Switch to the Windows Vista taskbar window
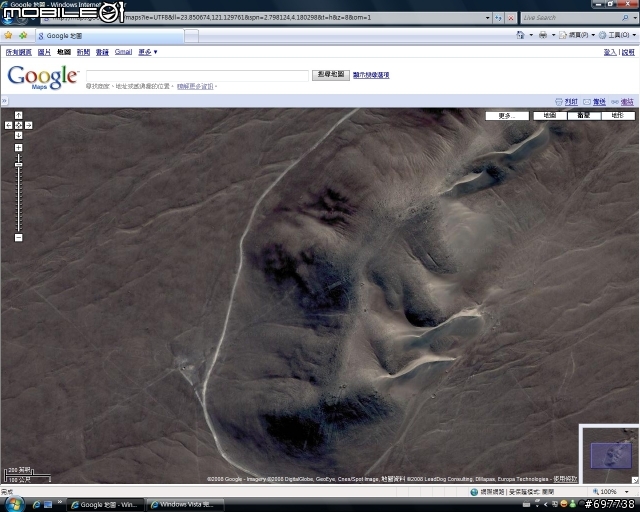 (x=184, y=505)
